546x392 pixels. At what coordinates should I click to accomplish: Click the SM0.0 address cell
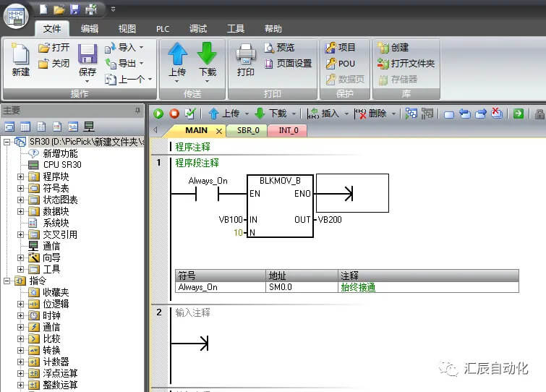click(302, 287)
